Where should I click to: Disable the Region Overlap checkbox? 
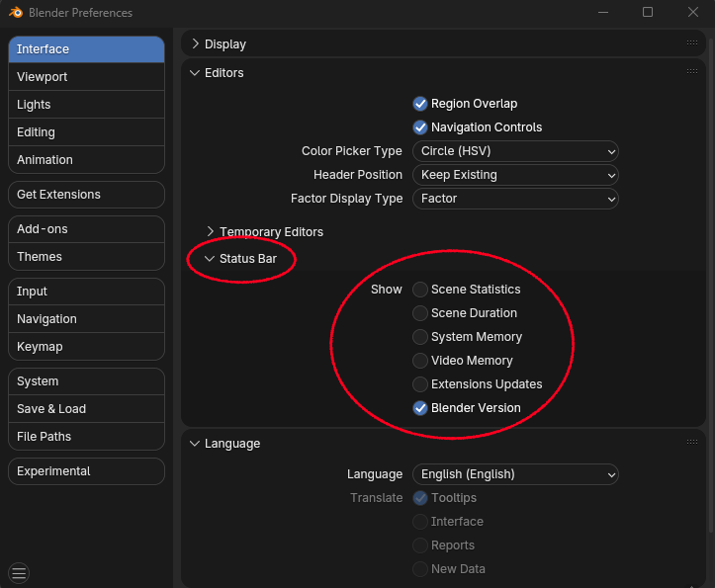420,104
